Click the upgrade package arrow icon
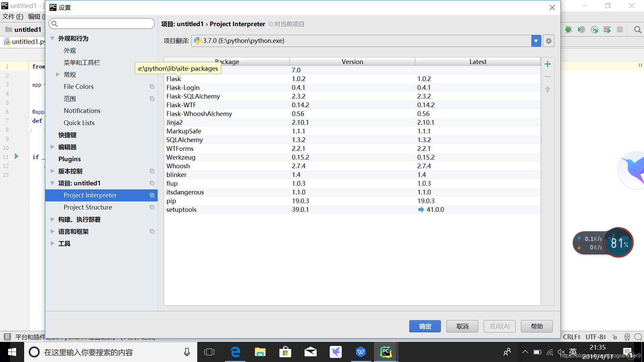The image size is (644, 362). [x=547, y=89]
